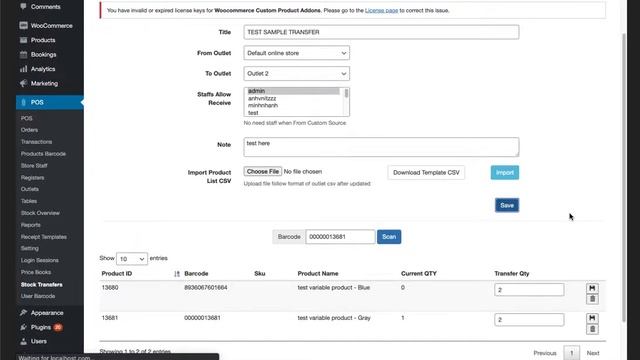Open the Marketing menu
Screen dimensions: 640x360
point(44,83)
